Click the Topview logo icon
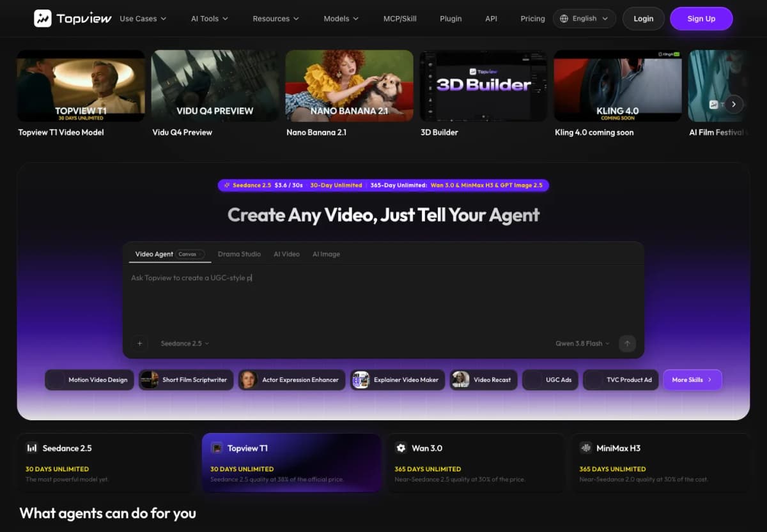Viewport: 767px width, 532px height. pos(43,19)
